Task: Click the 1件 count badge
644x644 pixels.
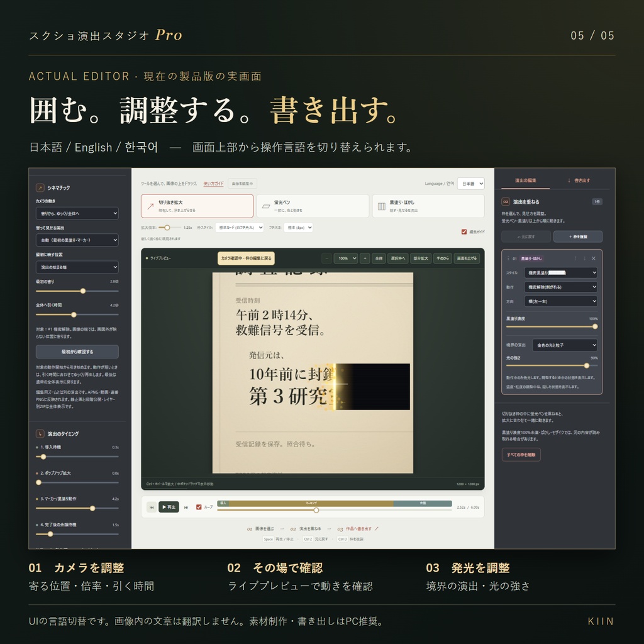Action: pyautogui.click(x=597, y=202)
